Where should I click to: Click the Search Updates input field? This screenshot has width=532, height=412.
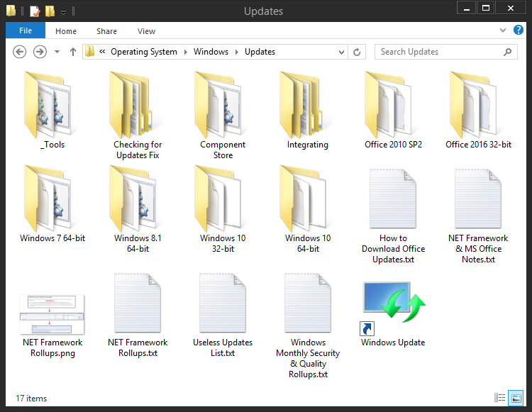446,52
